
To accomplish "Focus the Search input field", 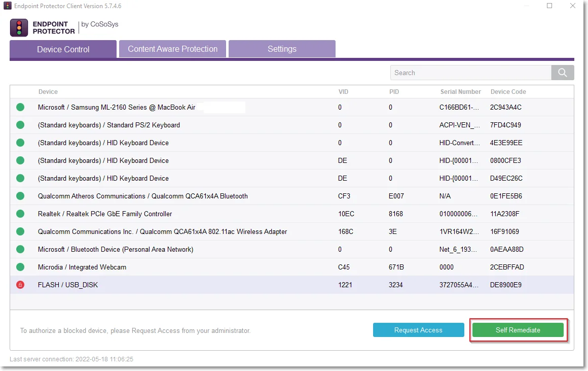I will (x=470, y=73).
